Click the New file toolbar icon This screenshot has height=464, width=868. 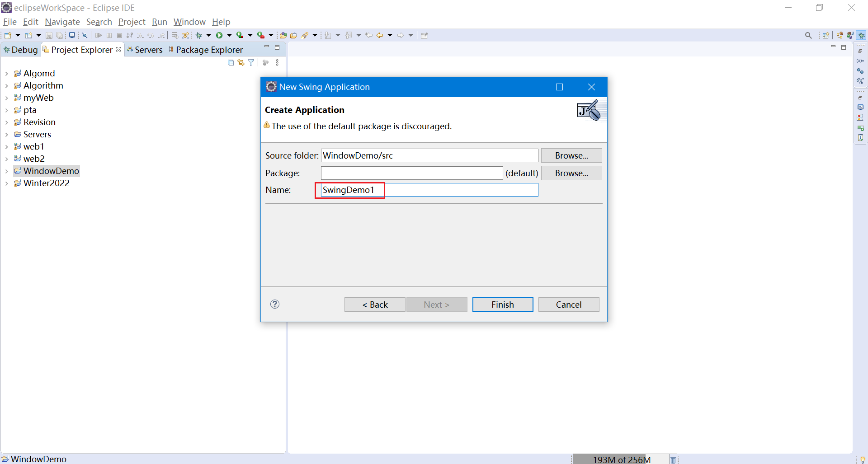[8, 35]
